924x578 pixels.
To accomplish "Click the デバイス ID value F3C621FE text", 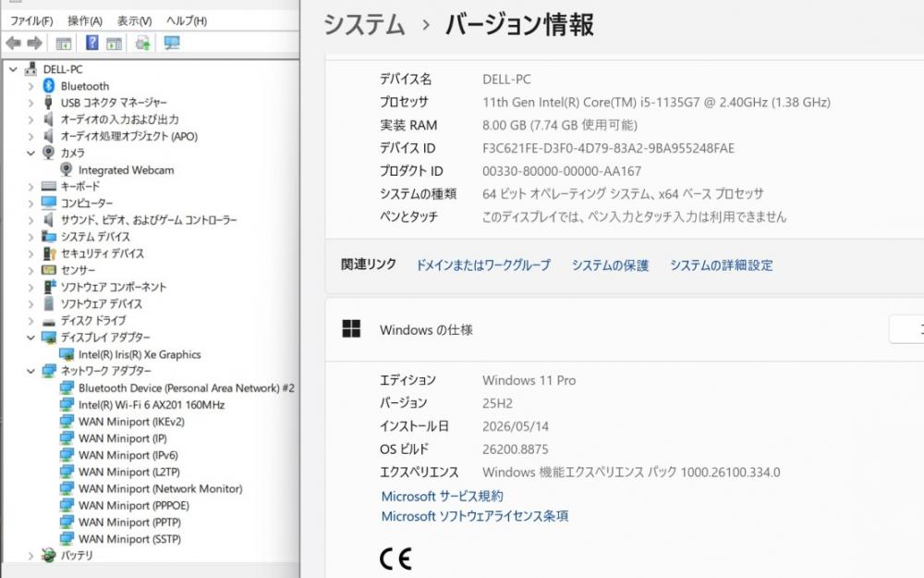I will 608,148.
